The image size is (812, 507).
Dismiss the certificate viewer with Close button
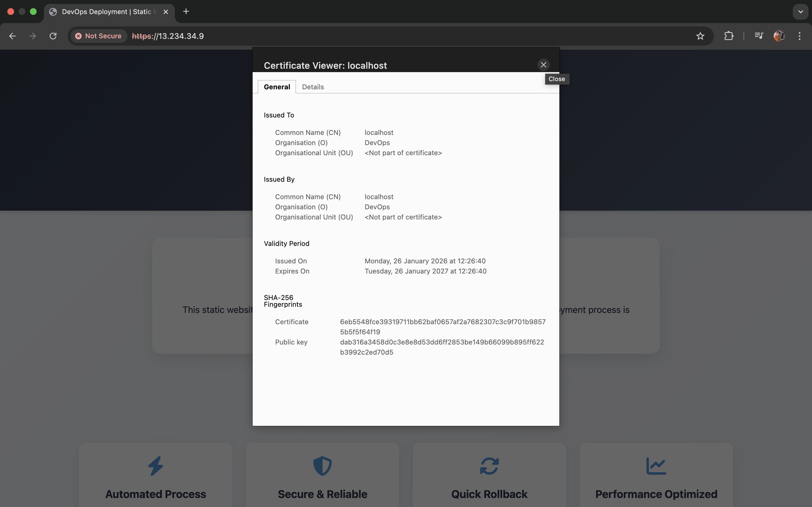pyautogui.click(x=557, y=79)
